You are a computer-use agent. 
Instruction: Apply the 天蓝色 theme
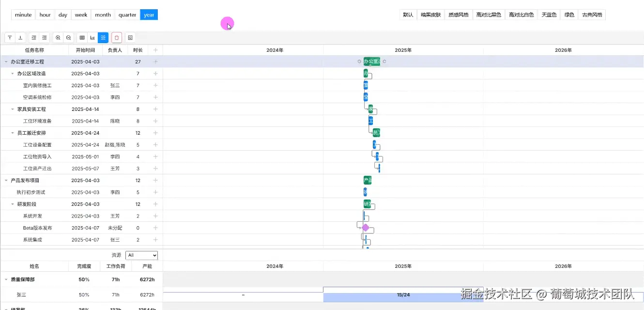point(549,15)
